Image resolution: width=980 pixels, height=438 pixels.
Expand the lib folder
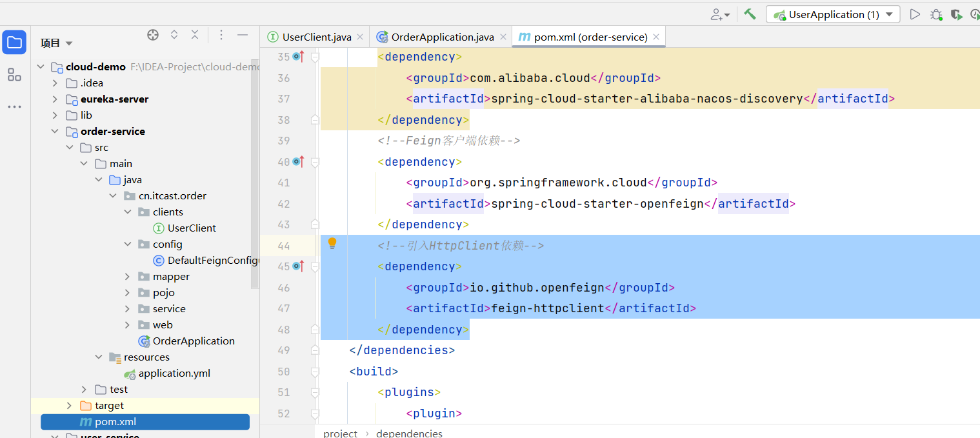[x=55, y=115]
